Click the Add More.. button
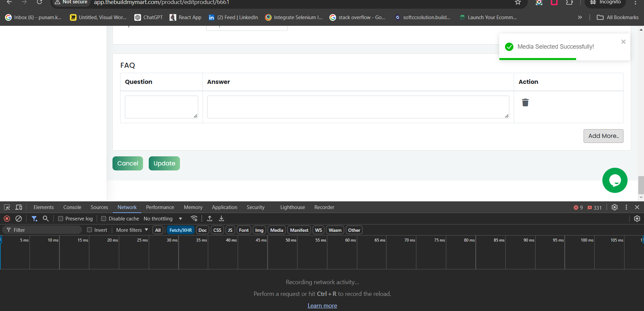The image size is (644, 311). 603,136
